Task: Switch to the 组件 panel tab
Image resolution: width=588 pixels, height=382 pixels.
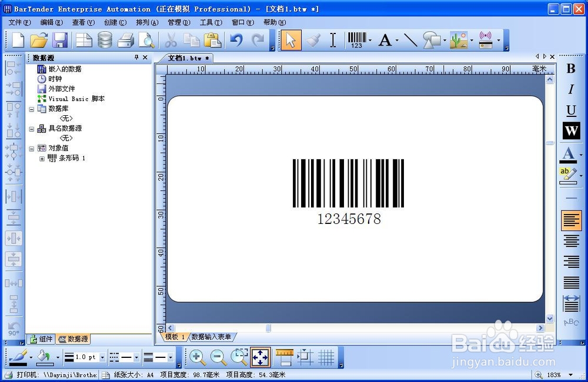Action: pos(42,339)
